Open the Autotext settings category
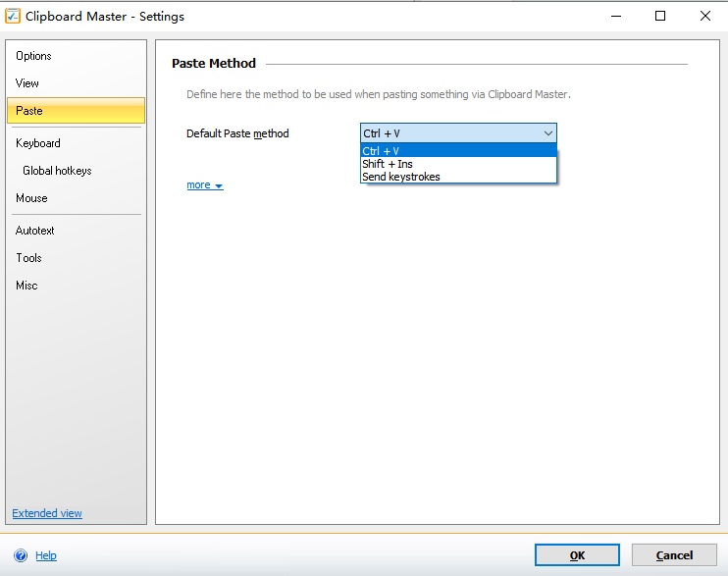Viewport: 728px width, 576px height. click(x=35, y=231)
